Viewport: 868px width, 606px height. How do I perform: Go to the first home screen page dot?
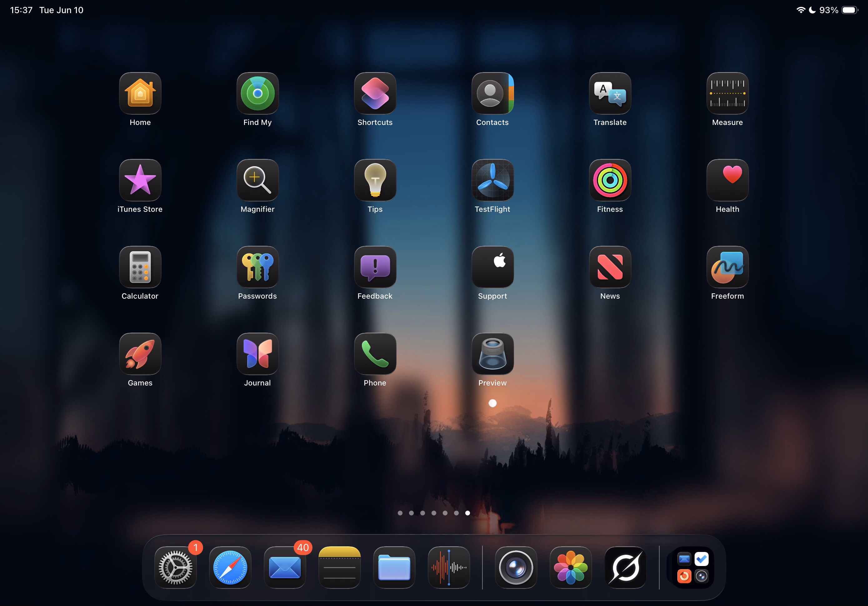coord(400,513)
